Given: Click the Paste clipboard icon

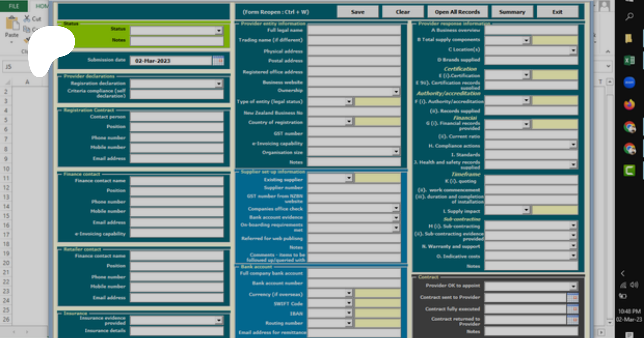Looking at the screenshot, I should click(x=12, y=24).
